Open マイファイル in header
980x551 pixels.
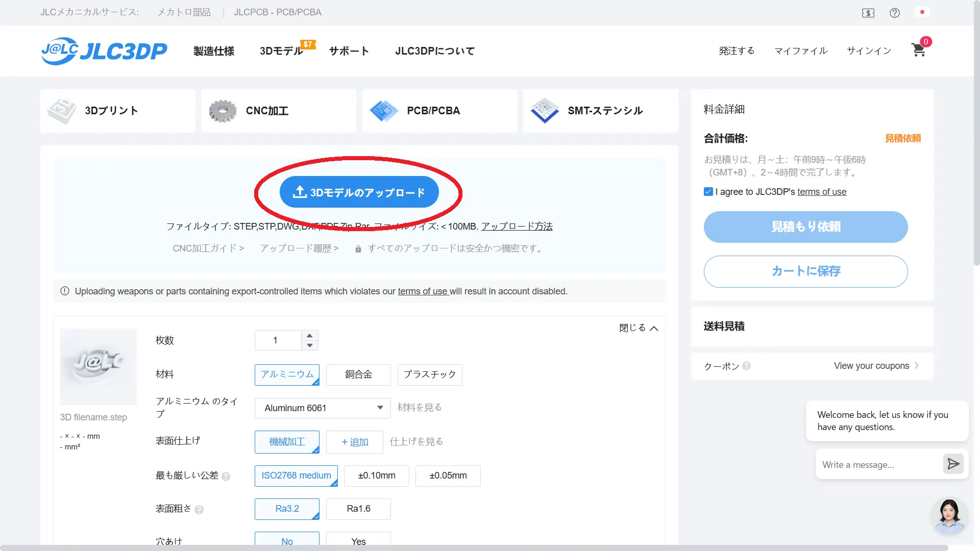click(x=801, y=51)
